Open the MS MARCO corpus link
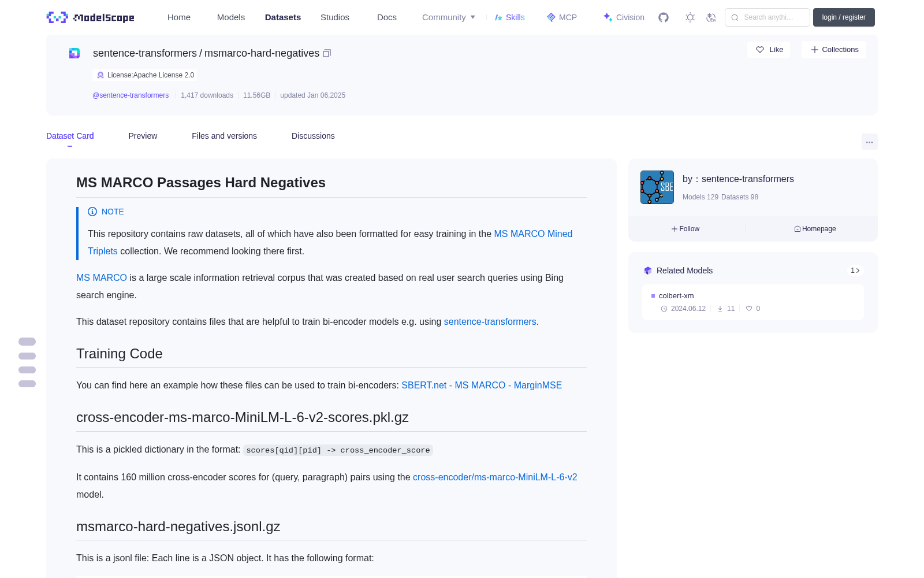The width and height of the screenshot is (924, 578). [x=102, y=277]
